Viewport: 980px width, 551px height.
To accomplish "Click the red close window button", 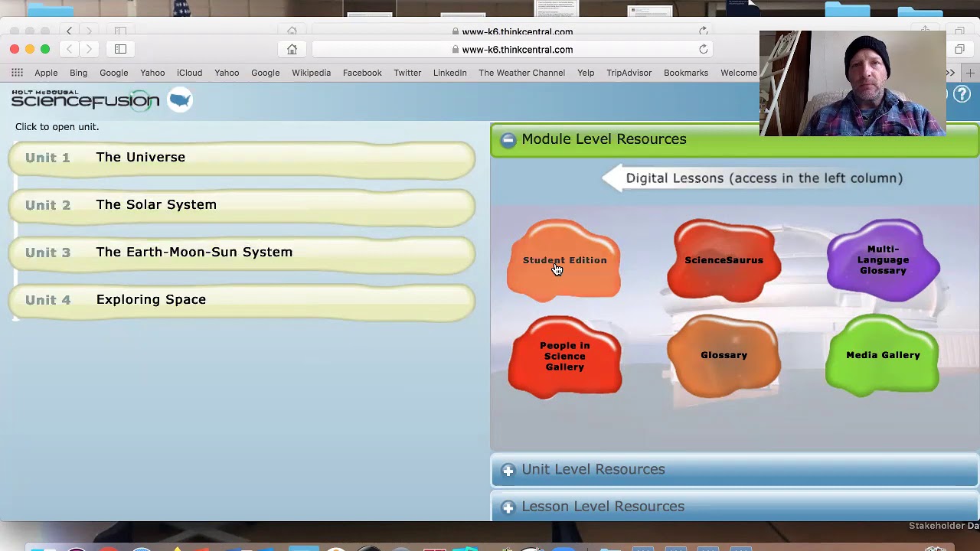I will point(15,49).
